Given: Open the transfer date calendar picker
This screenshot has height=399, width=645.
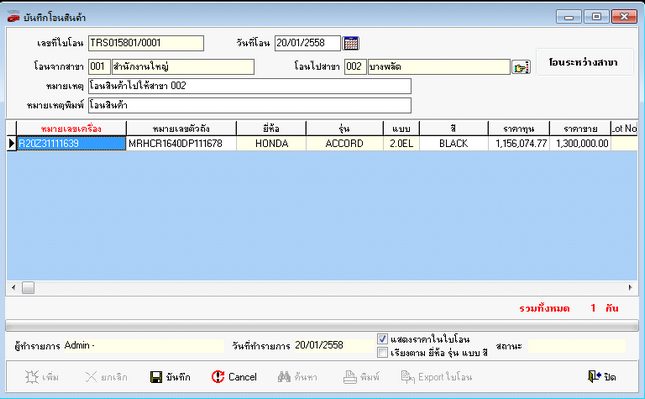Looking at the screenshot, I should coord(351,43).
